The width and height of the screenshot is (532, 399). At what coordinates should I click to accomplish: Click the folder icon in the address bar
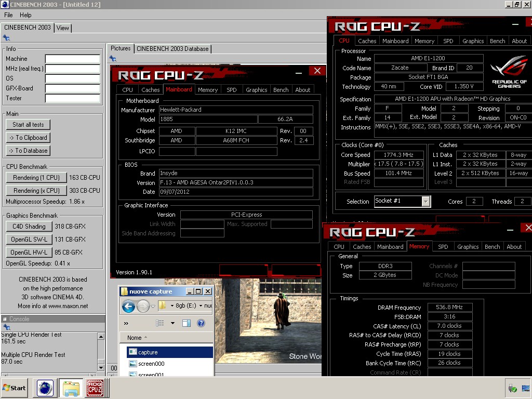pyautogui.click(x=163, y=305)
